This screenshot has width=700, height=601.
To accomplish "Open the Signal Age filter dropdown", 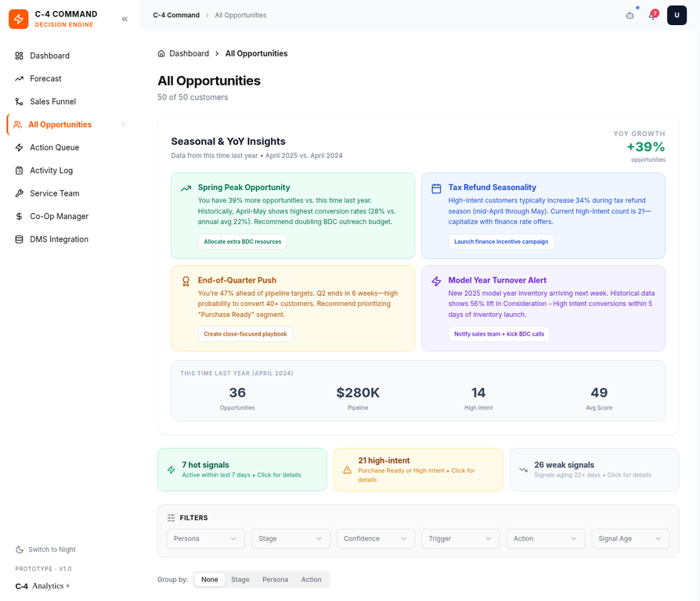I will (630, 538).
